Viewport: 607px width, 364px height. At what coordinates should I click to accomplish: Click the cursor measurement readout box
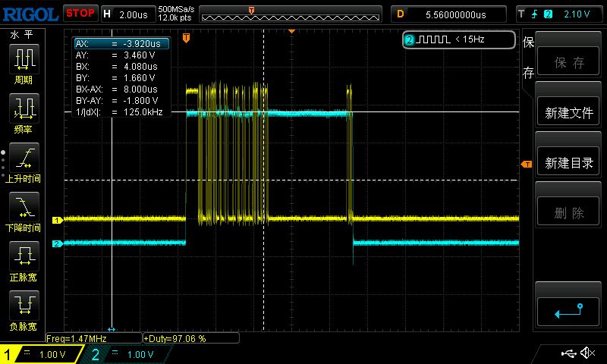pyautogui.click(x=120, y=78)
